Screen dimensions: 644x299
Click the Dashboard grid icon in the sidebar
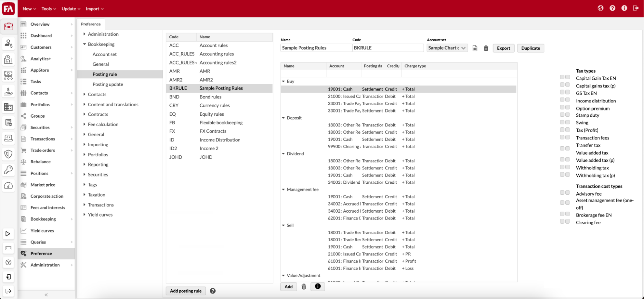(24, 35)
